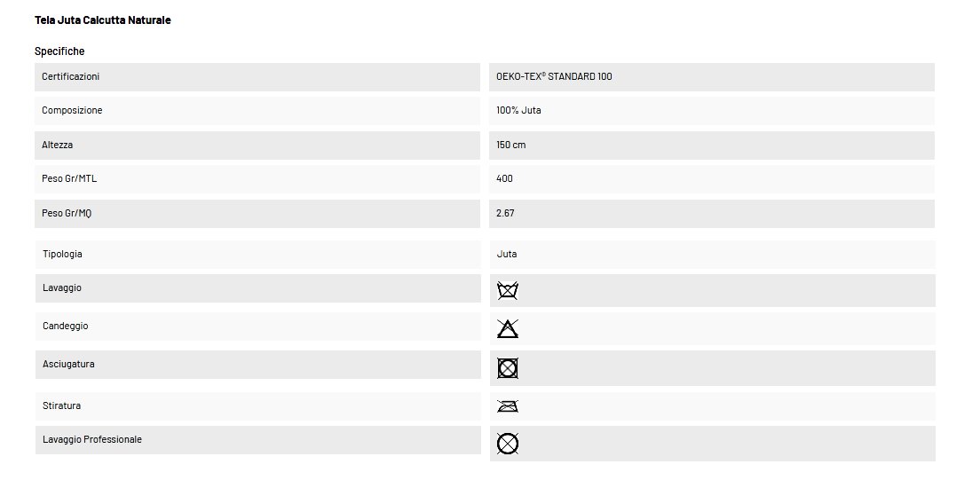Screen dimensions: 980x488
Task: Click the Lavaggio Professionale label
Action: click(x=92, y=439)
